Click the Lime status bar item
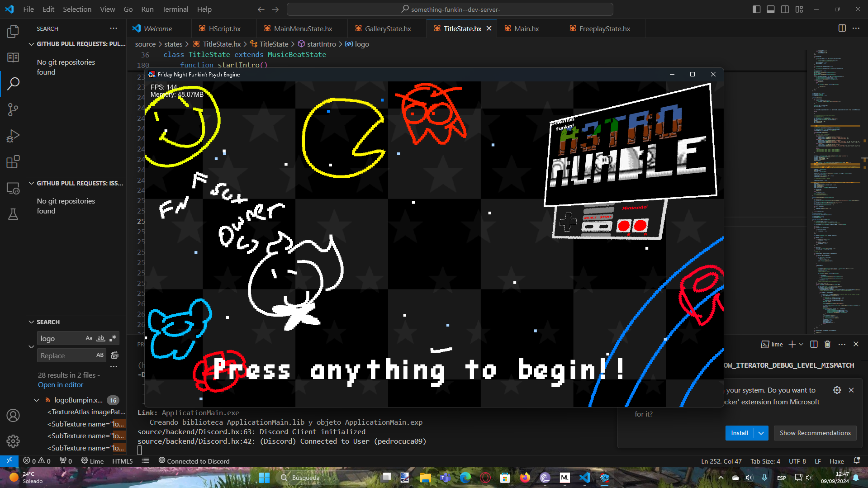The width and height of the screenshot is (868, 488). click(92, 461)
